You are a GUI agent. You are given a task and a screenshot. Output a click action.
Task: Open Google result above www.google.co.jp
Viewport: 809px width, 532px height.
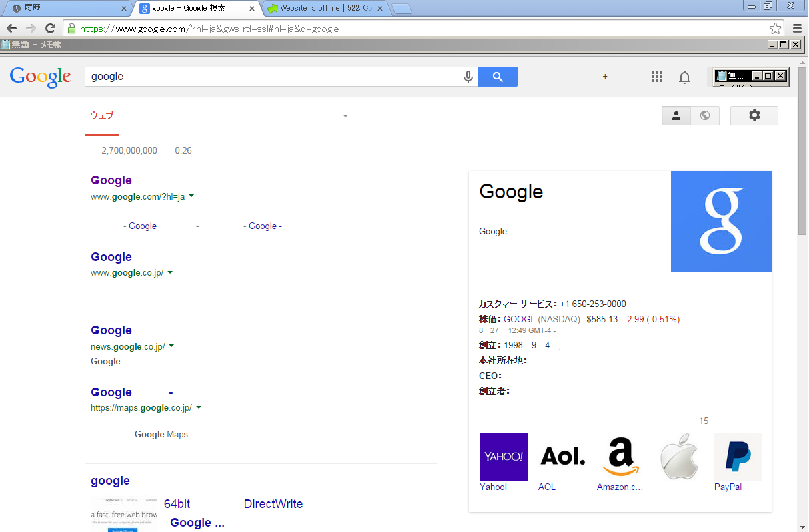[111, 257]
